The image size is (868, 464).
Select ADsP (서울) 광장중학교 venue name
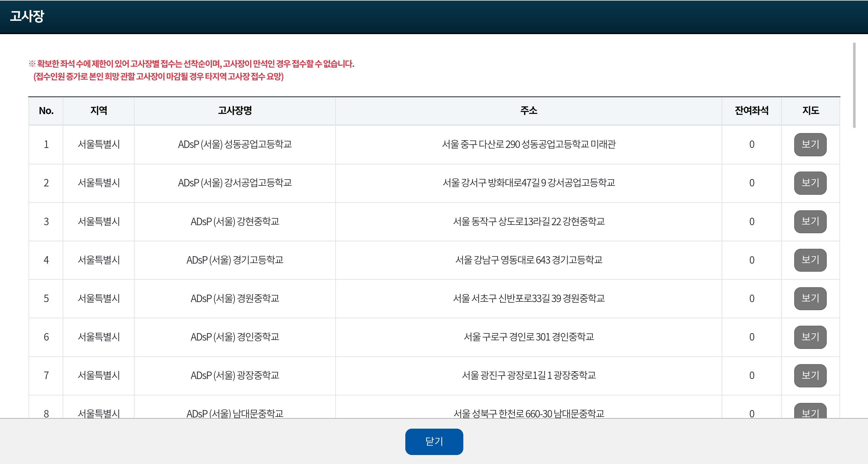coord(234,375)
